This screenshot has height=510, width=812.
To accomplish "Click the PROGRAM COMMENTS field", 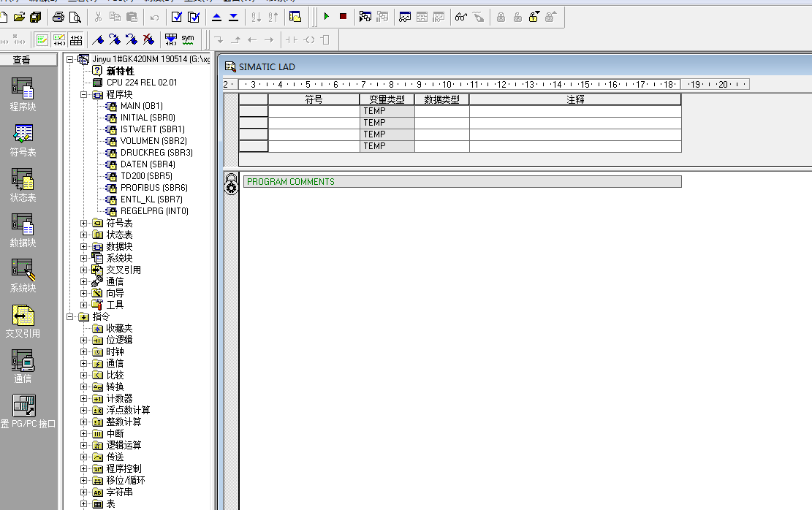I will (x=462, y=182).
